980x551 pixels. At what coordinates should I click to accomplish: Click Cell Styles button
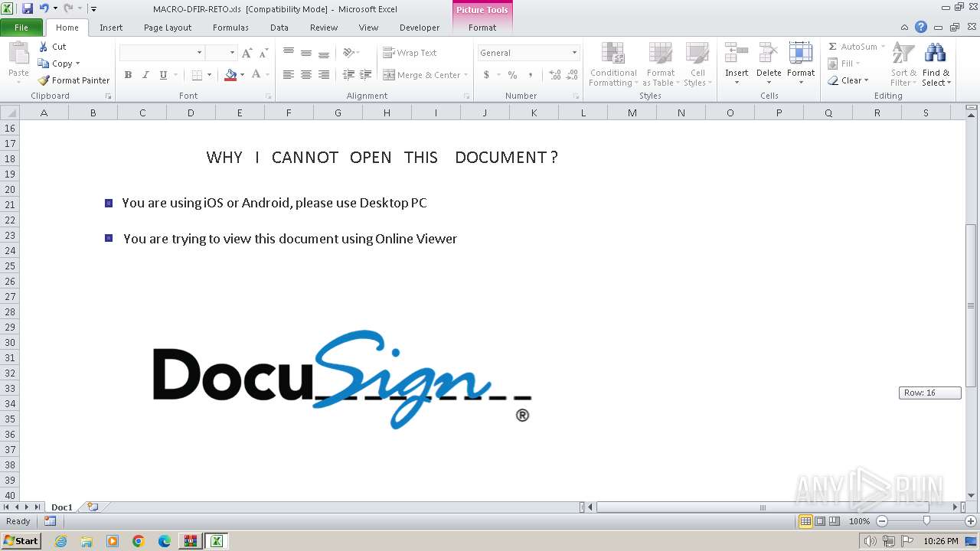point(697,65)
